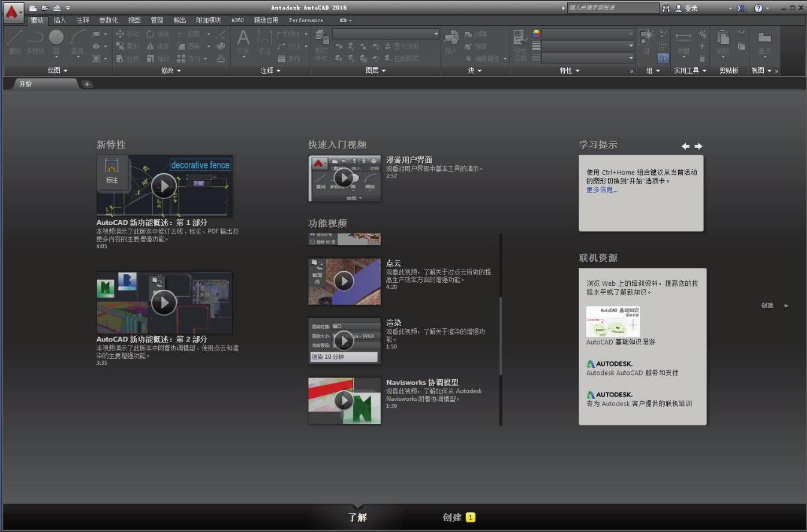Switch to the Performance ribbon tab
807x532 pixels.
pyautogui.click(x=306, y=20)
